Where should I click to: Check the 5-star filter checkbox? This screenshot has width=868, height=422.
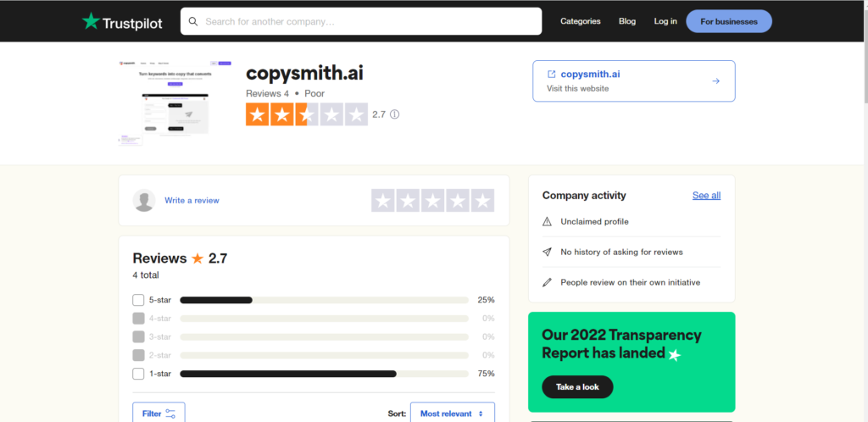[138, 300]
